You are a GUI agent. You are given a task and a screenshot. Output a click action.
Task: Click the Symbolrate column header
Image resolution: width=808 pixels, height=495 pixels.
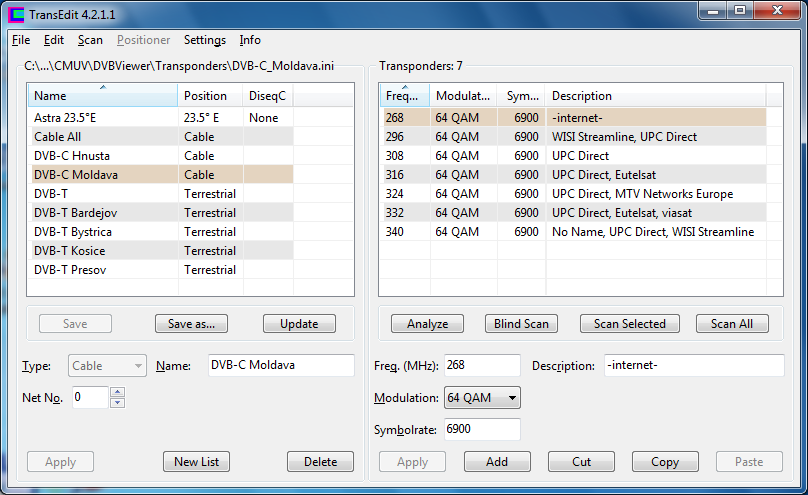[521, 96]
